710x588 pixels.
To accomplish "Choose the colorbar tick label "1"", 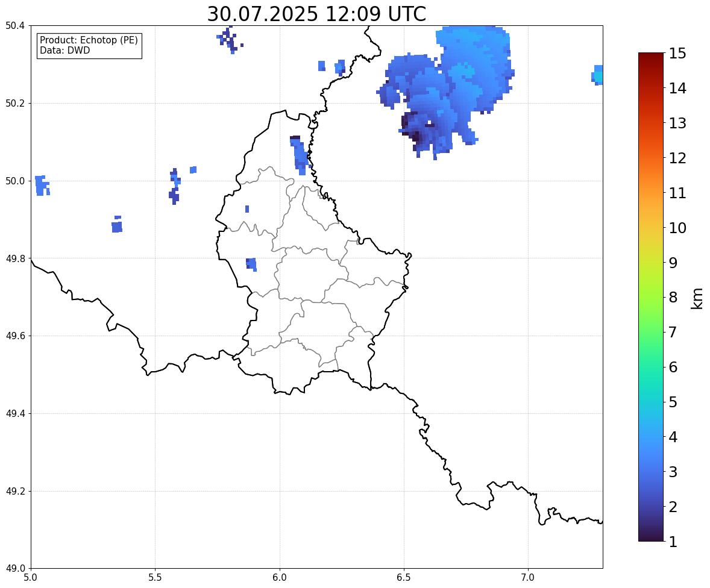I will click(673, 542).
